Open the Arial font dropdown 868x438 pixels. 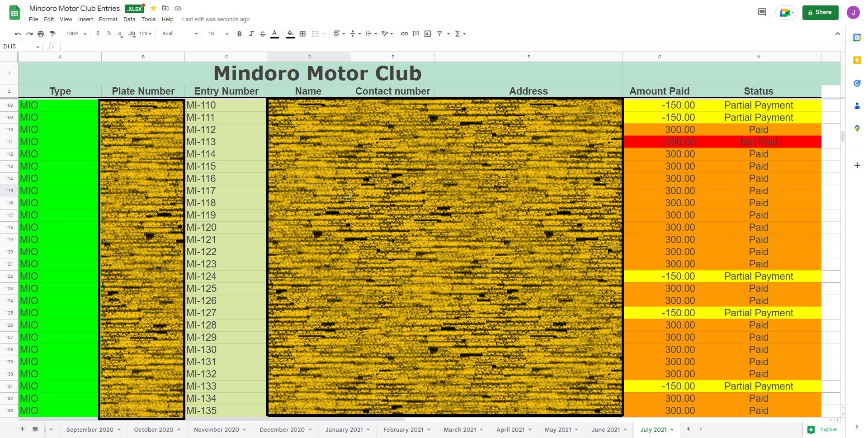coord(180,34)
